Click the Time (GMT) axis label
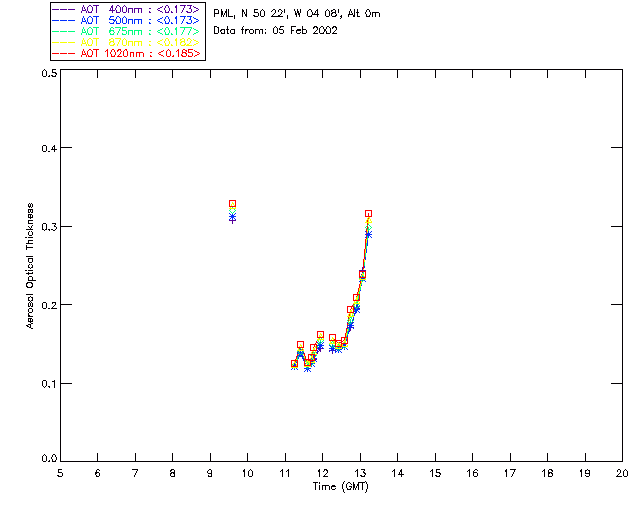 (341, 486)
